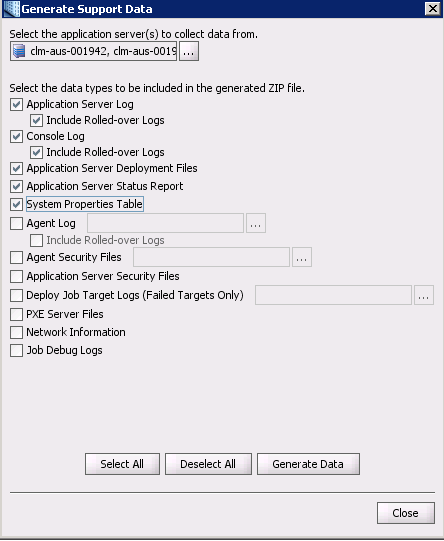Screen dimensions: 444x541
Task: Click the Select All button
Action: (122, 464)
